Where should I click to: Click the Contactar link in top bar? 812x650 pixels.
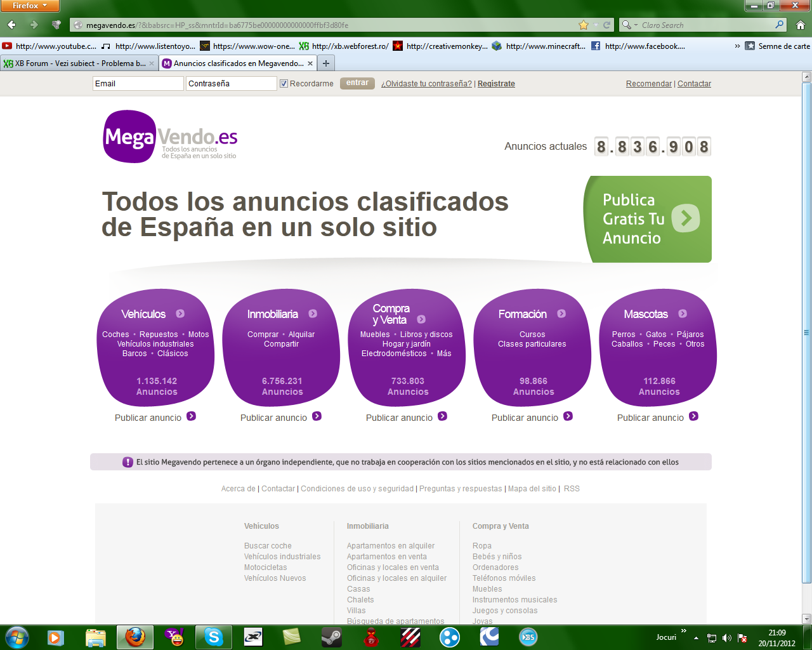tap(694, 84)
